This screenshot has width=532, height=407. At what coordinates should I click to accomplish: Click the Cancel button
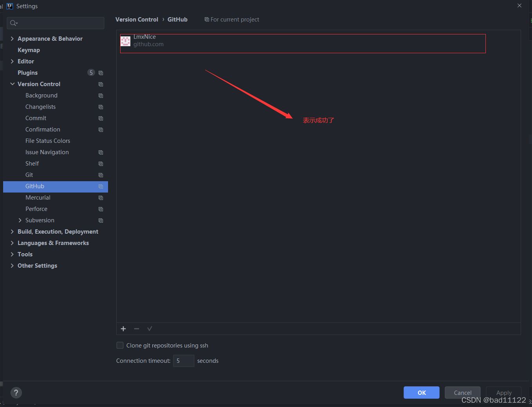(x=463, y=393)
